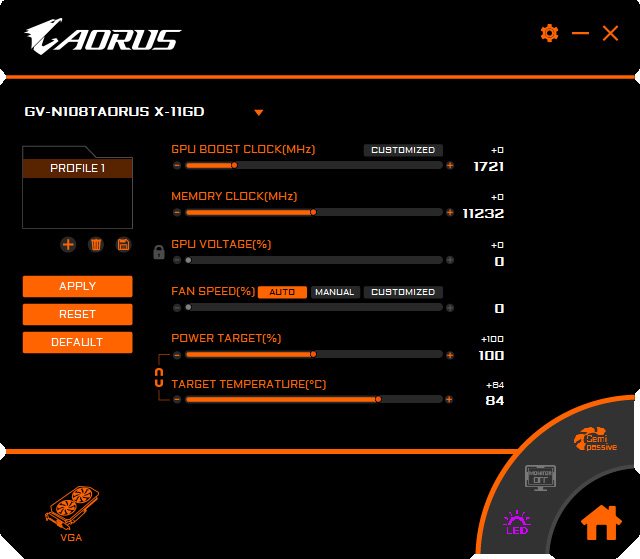Click the Memory Clock value 11232
The image size is (640, 559).
point(483,214)
